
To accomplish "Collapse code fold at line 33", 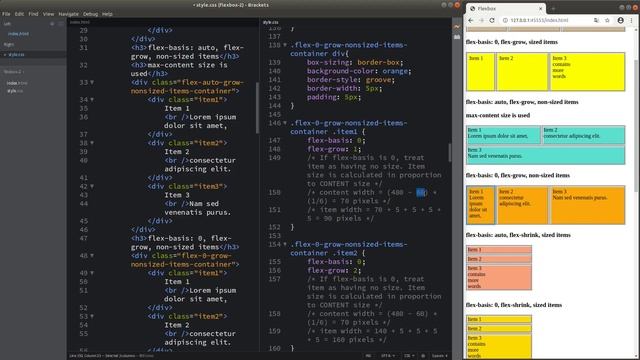I will (92, 82).
